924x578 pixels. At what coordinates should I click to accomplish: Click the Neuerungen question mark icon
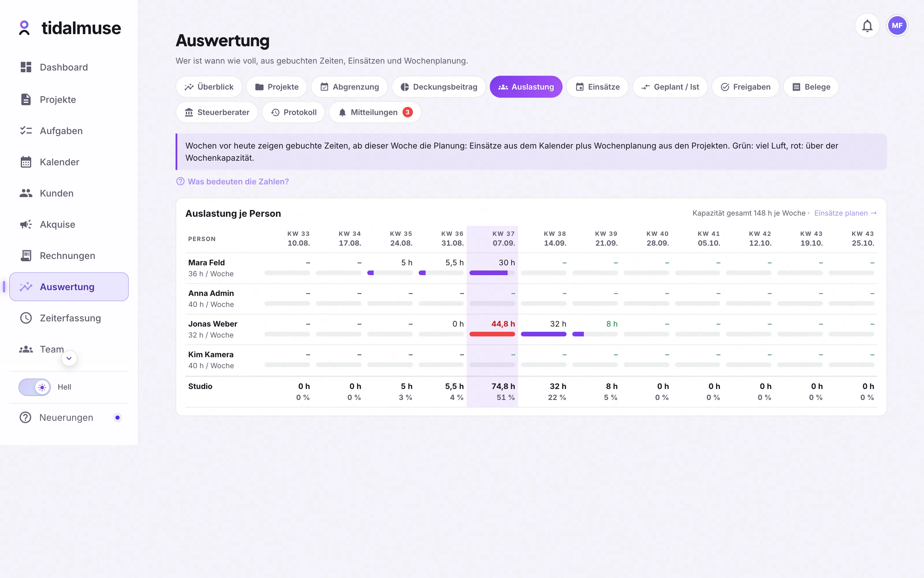click(x=26, y=417)
